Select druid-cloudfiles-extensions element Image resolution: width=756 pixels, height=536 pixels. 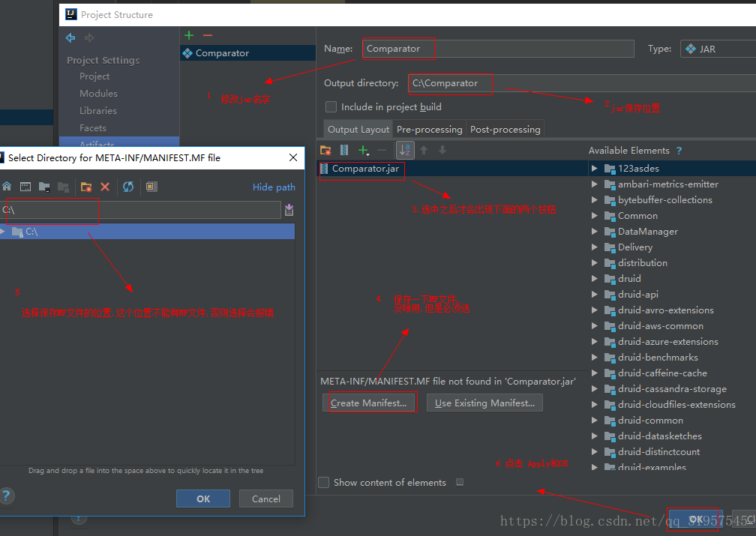[676, 405]
